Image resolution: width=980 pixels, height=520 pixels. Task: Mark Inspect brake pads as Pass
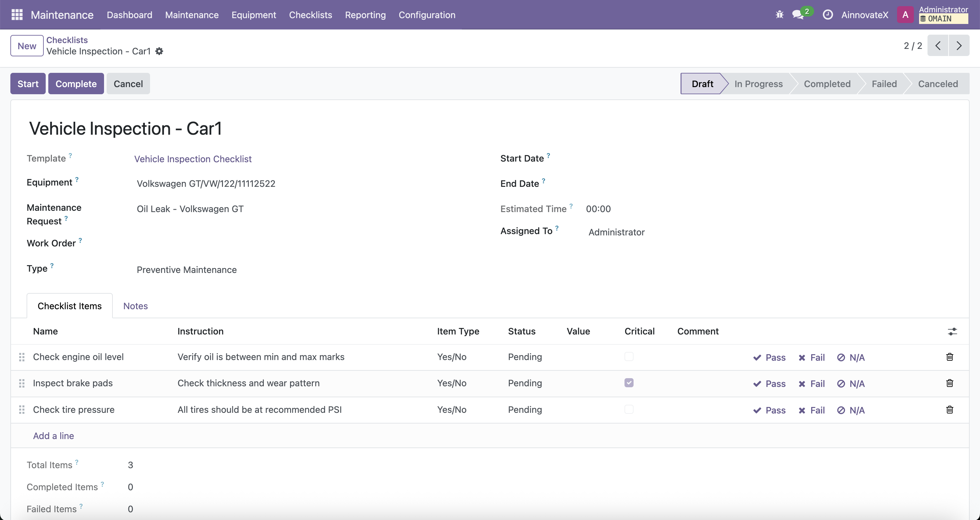769,384
